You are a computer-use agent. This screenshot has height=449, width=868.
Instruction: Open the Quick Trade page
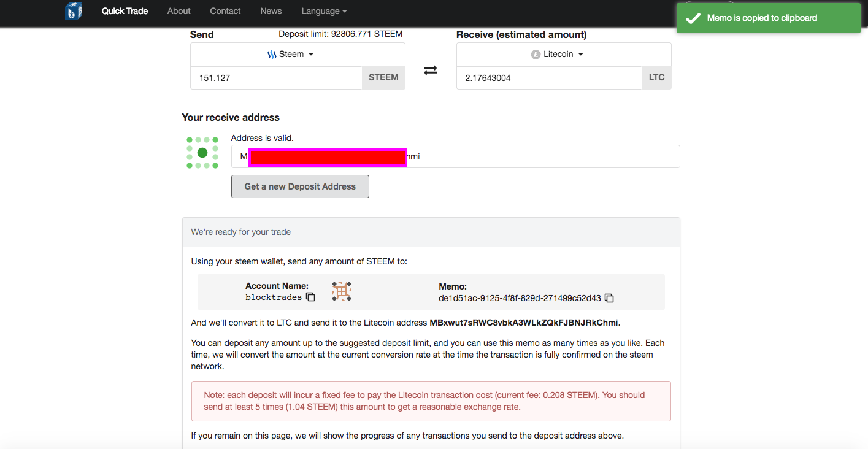[x=125, y=11]
